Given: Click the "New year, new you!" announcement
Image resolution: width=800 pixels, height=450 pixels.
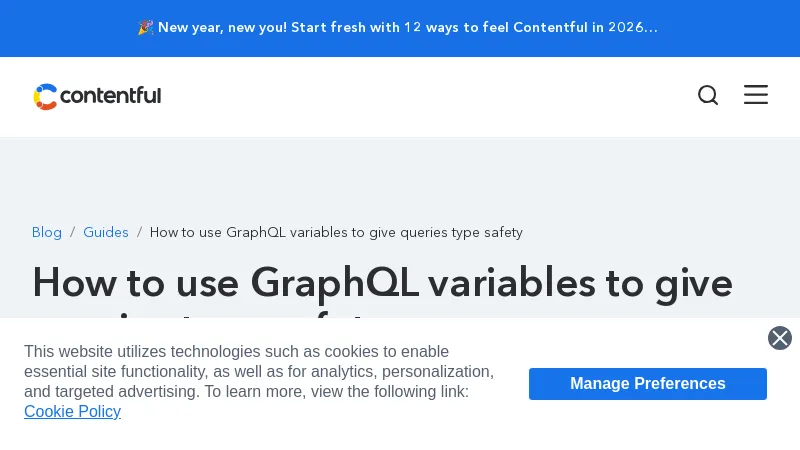Looking at the screenshot, I should coord(223,28).
